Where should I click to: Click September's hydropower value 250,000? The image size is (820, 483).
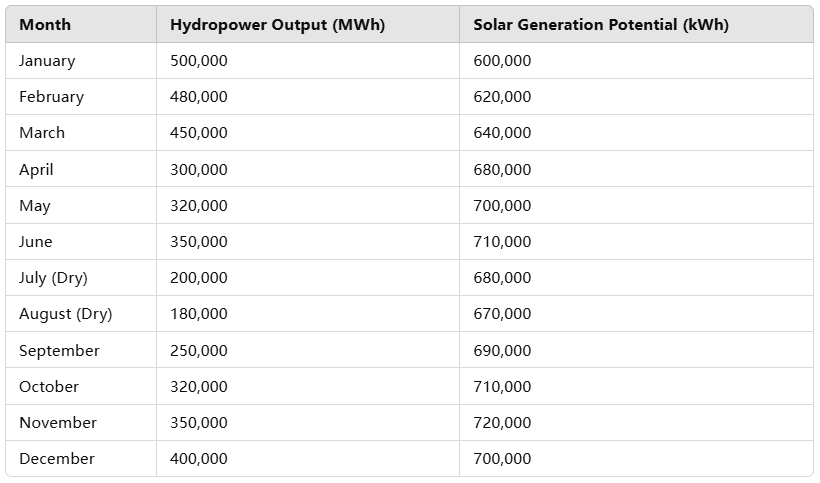tap(199, 350)
